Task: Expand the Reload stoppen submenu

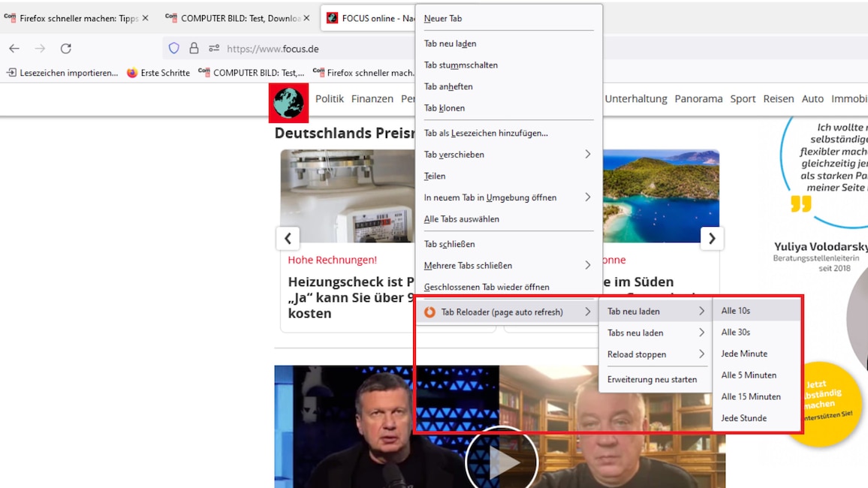Action: coord(656,354)
